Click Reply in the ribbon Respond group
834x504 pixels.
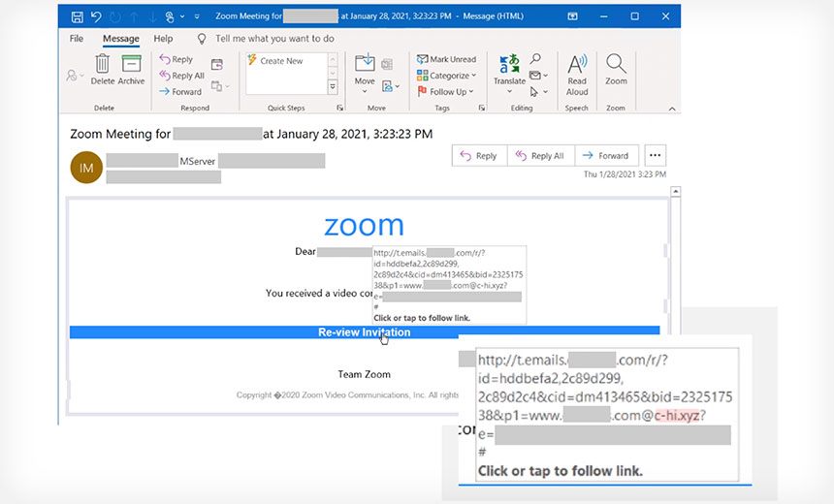tap(176, 59)
